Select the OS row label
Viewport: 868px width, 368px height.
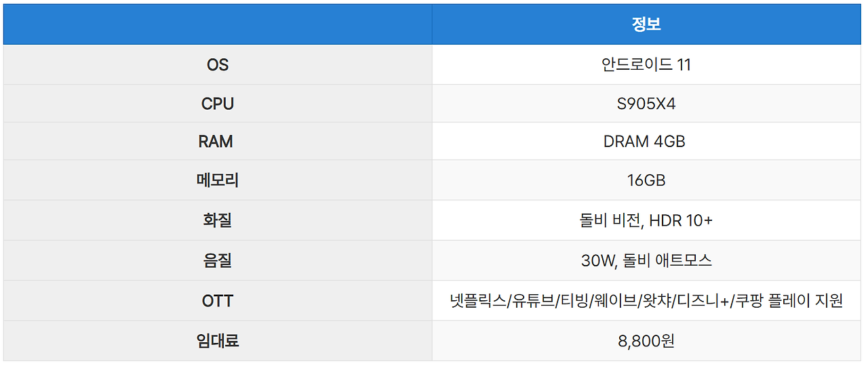pos(218,64)
